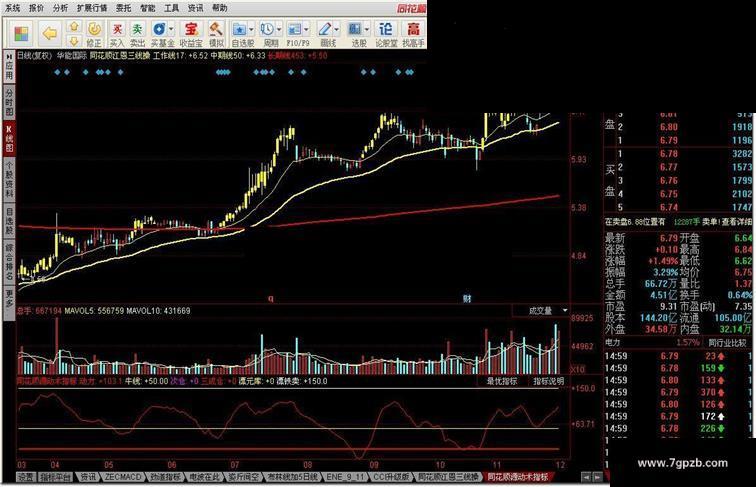Click the yellow down arrow icon

pyautogui.click(x=74, y=41)
